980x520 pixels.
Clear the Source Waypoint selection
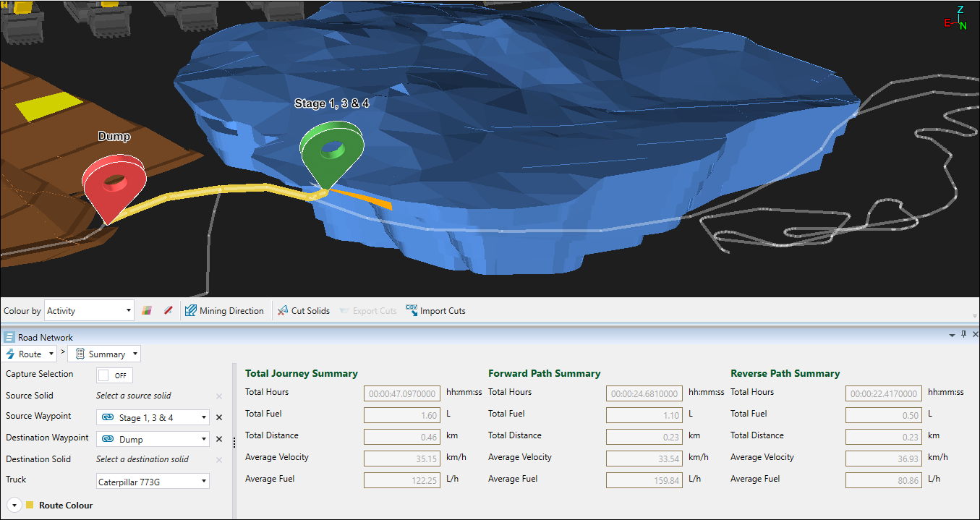219,417
